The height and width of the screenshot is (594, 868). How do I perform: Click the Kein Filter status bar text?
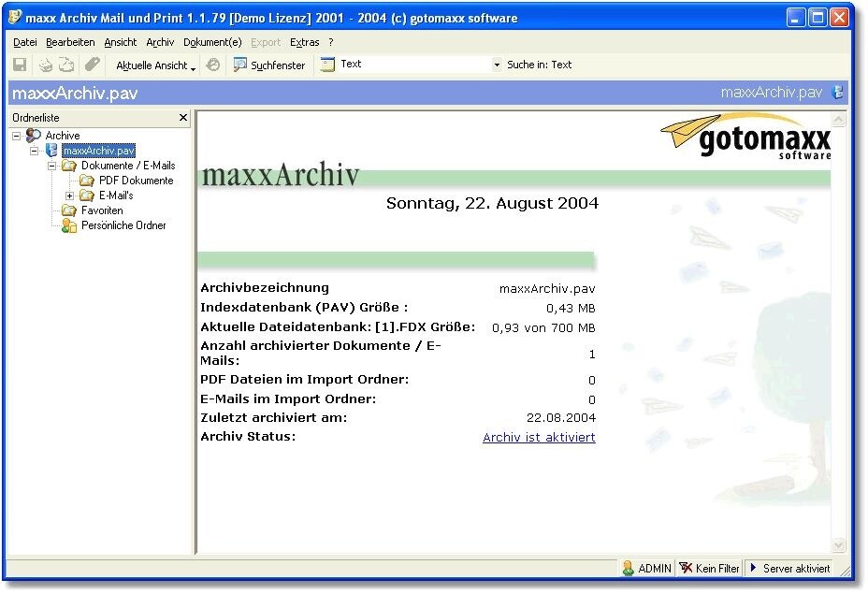[x=717, y=569]
